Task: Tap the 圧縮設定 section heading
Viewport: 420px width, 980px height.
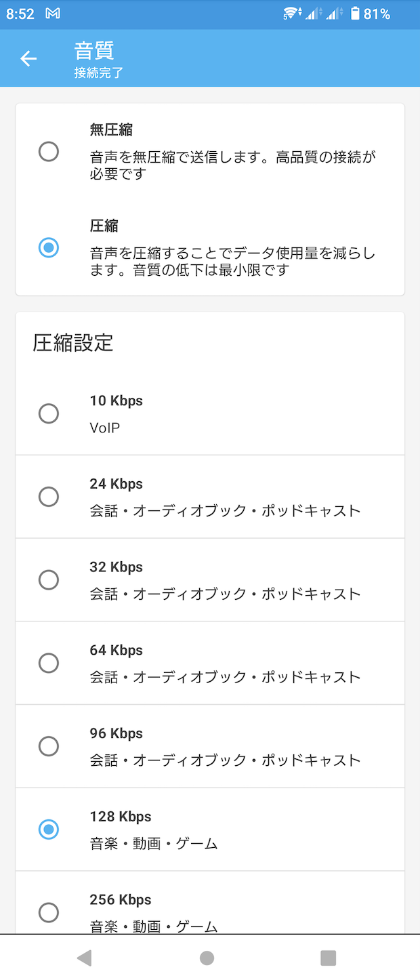Action: (73, 343)
